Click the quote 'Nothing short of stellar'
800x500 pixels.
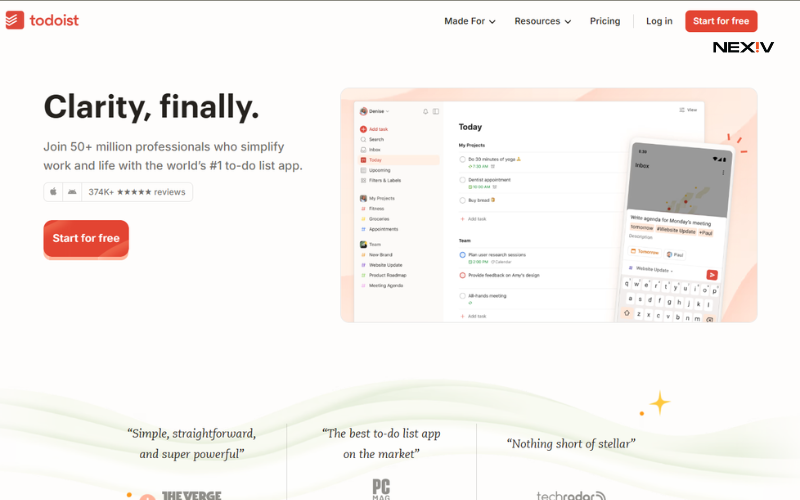[571, 443]
